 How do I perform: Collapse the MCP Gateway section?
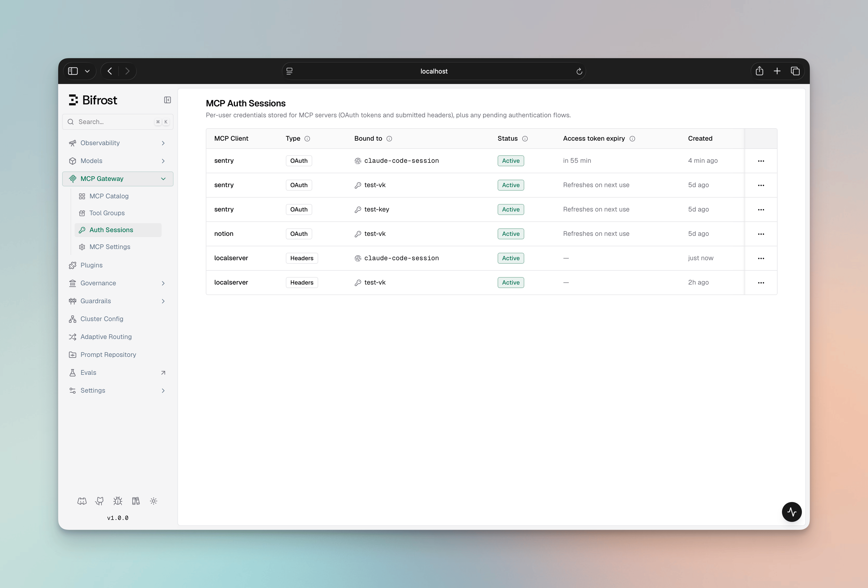pyautogui.click(x=118, y=179)
